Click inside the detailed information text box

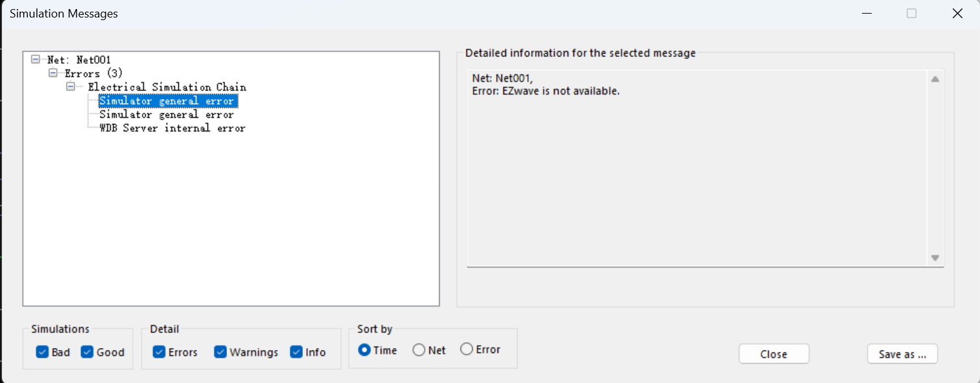pyautogui.click(x=698, y=168)
